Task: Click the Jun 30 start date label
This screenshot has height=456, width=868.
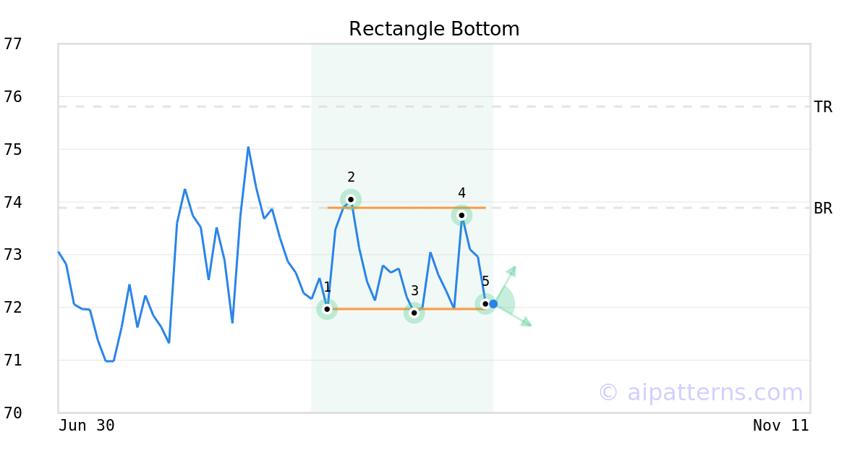Action: 87,426
